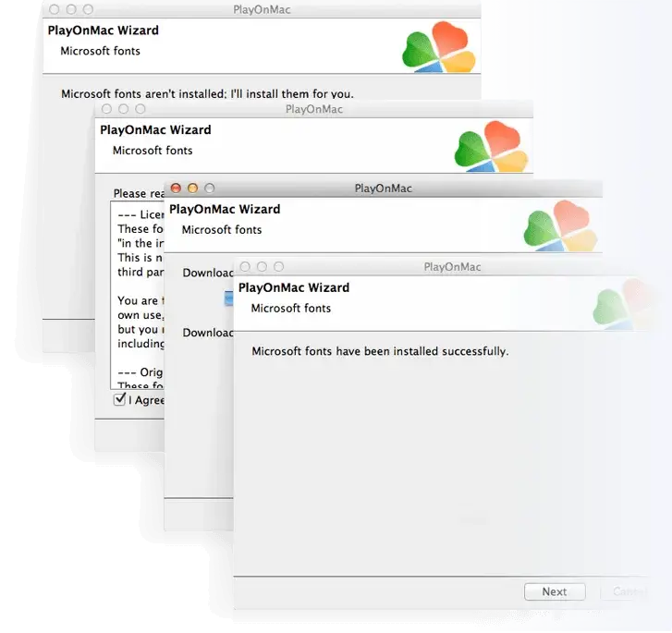Click the grey close button of the front window

click(x=246, y=267)
